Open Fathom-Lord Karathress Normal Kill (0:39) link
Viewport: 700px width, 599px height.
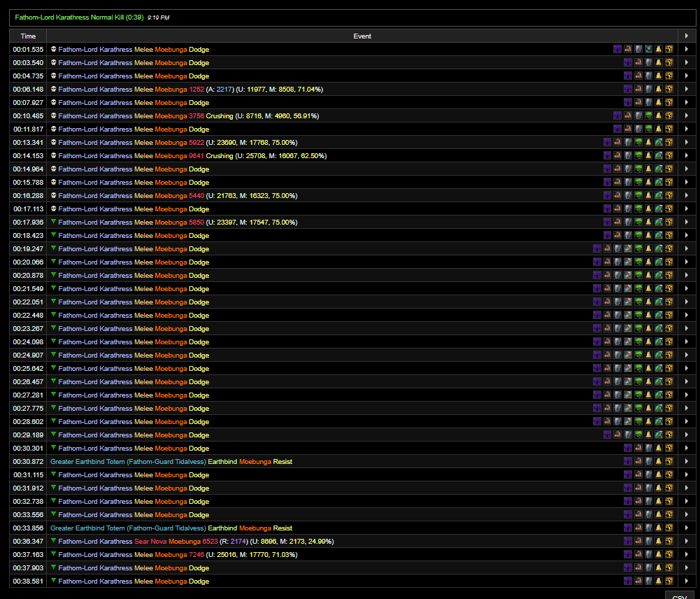coord(79,17)
